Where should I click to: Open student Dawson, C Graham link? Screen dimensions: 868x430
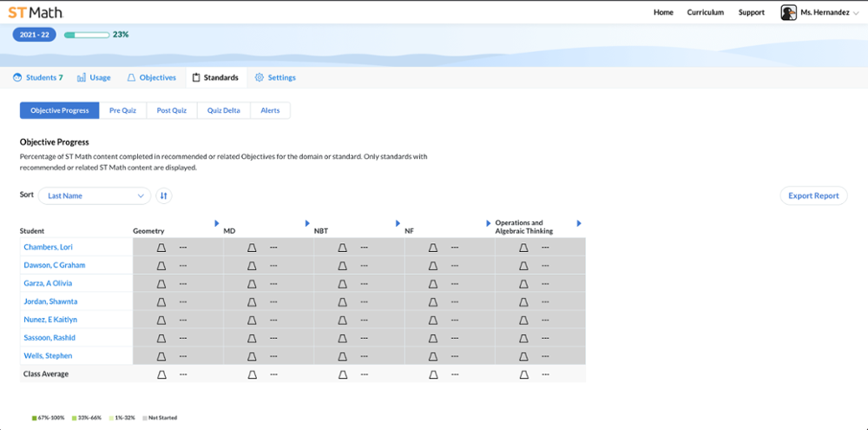coord(55,266)
